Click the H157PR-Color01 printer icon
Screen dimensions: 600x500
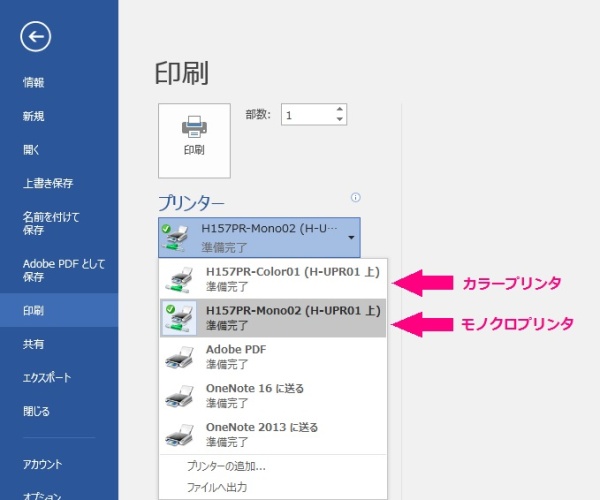click(x=179, y=280)
